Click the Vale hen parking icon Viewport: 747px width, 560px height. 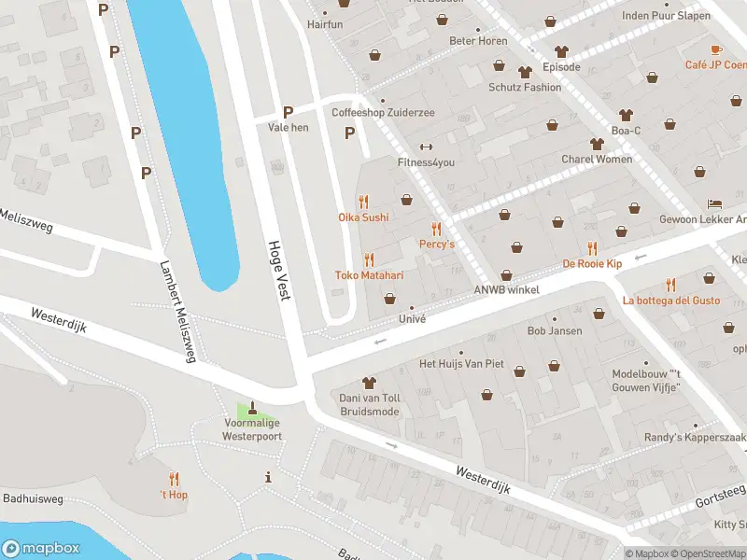click(288, 112)
